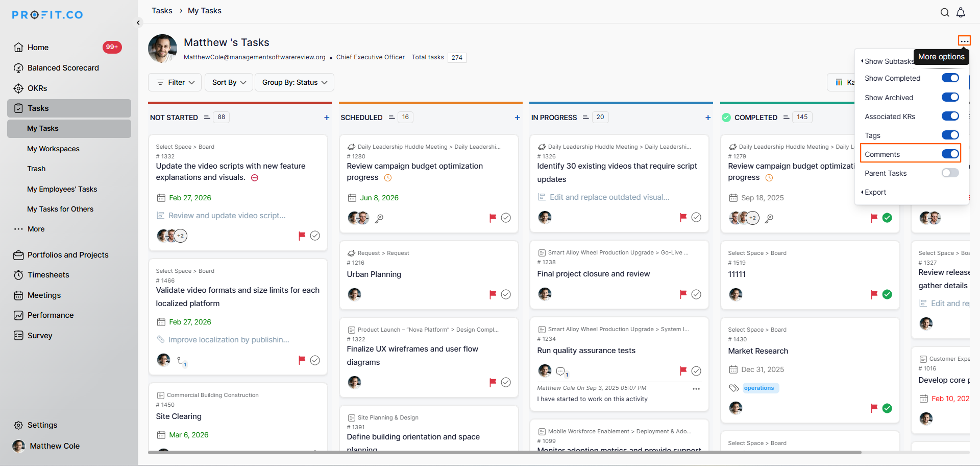The width and height of the screenshot is (980, 466).
Task: Open the Export submenu
Action: 875,192
